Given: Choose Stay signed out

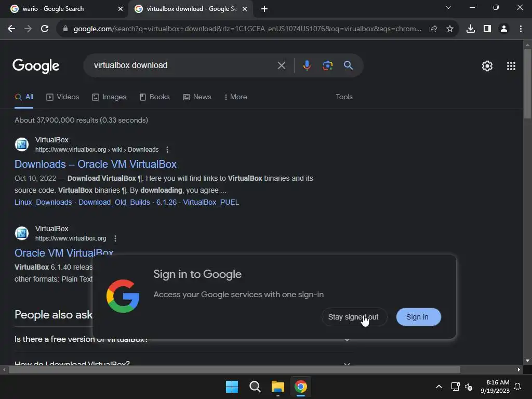Looking at the screenshot, I should pos(353,317).
